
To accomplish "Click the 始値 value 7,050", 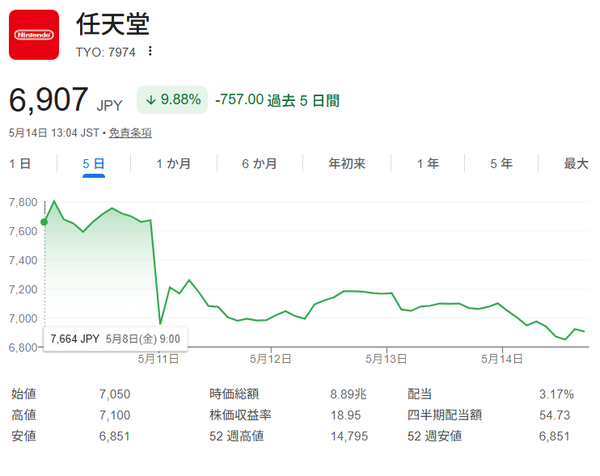I will [115, 394].
